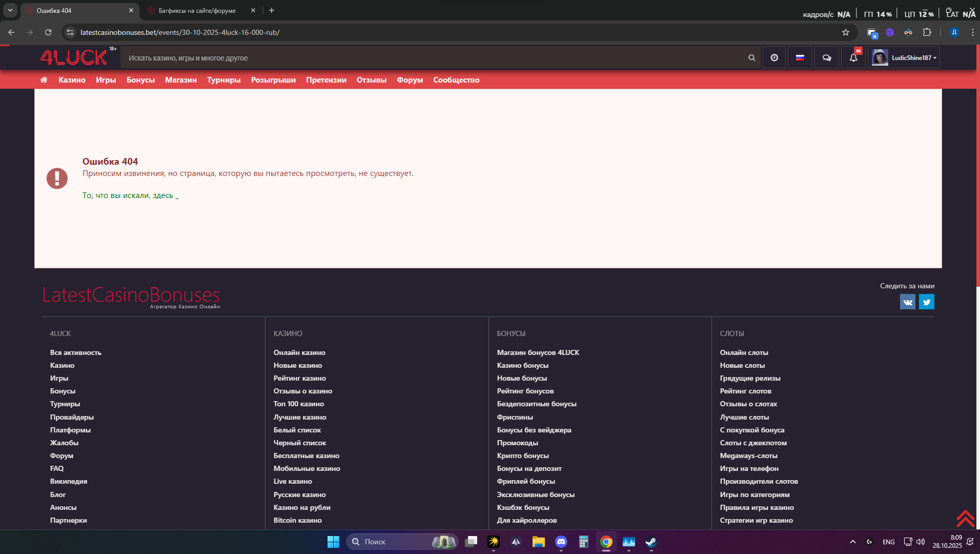This screenshot has height=554, width=980.
Task: Click the 4LUCK logo
Action: pyautogui.click(x=74, y=57)
